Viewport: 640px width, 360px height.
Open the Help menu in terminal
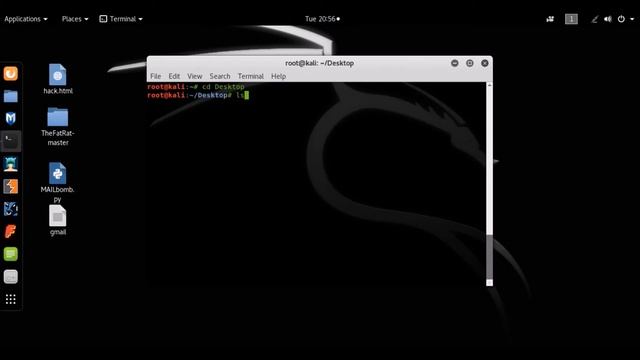(x=278, y=76)
